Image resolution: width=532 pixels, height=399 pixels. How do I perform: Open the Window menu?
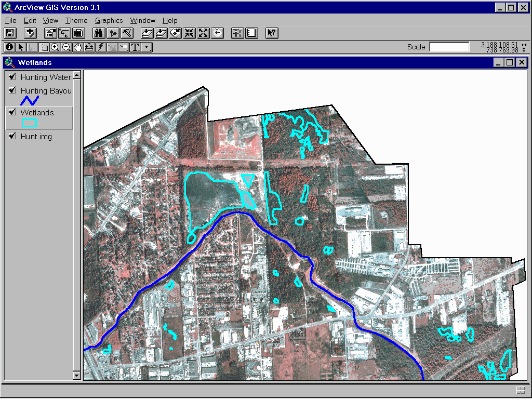143,20
